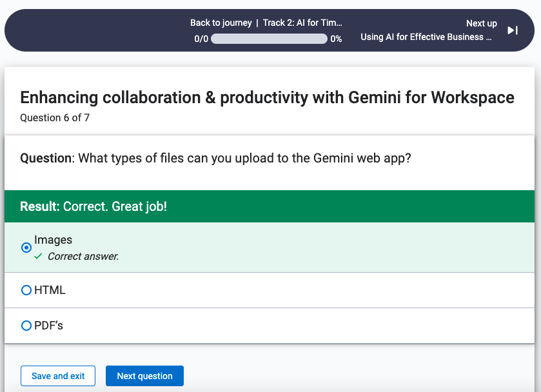Click the Save and exit button
Viewport: 541px width, 392px height.
[x=58, y=376]
